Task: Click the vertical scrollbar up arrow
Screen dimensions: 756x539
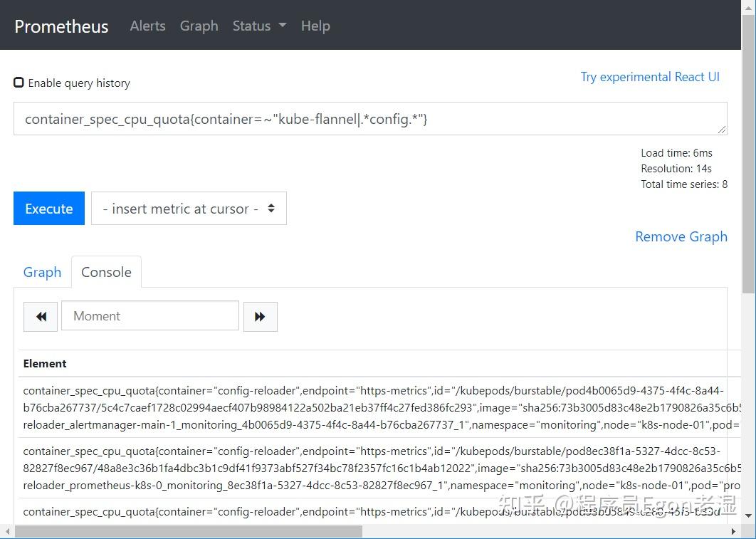Action: pos(748,7)
